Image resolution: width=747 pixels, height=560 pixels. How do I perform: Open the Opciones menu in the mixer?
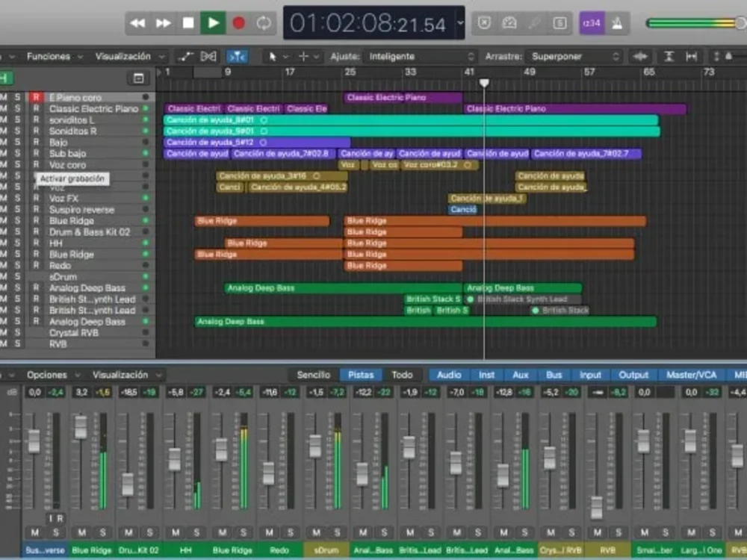click(x=53, y=376)
